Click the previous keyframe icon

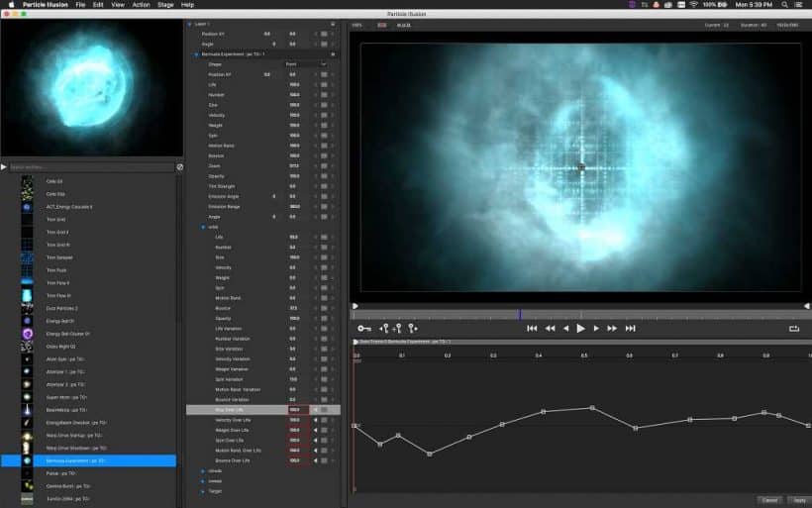pyautogui.click(x=384, y=329)
